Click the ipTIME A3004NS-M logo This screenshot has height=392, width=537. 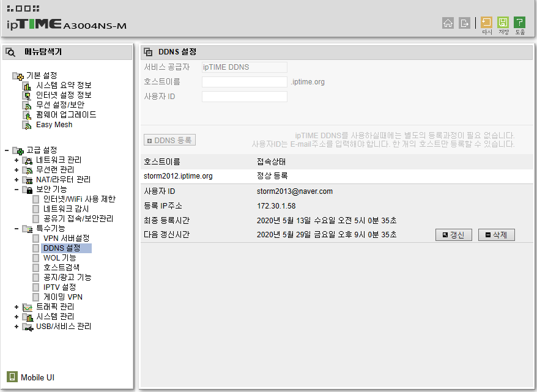(67, 24)
